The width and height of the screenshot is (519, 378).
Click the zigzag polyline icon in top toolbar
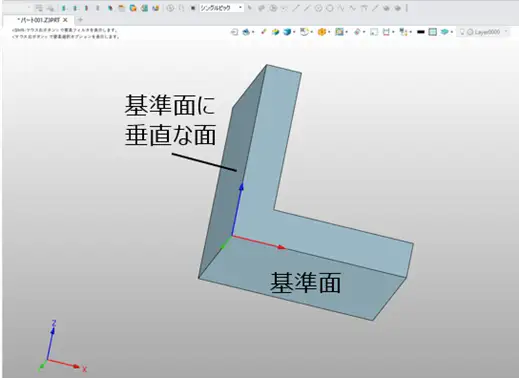pos(341,8)
